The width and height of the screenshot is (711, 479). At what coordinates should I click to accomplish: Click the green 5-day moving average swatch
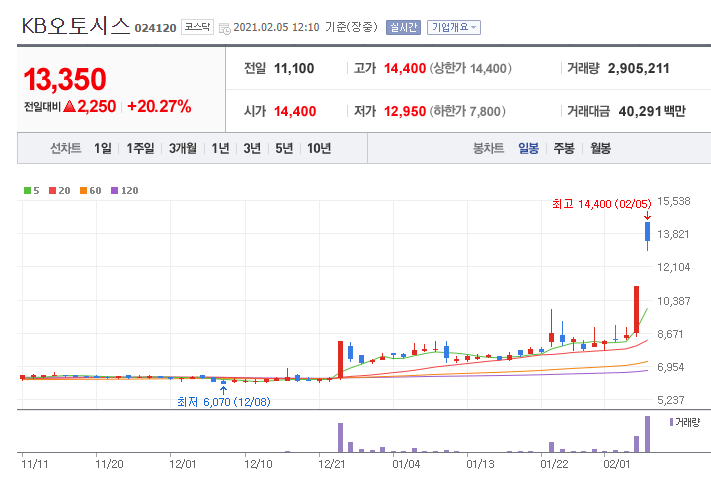coord(27,191)
